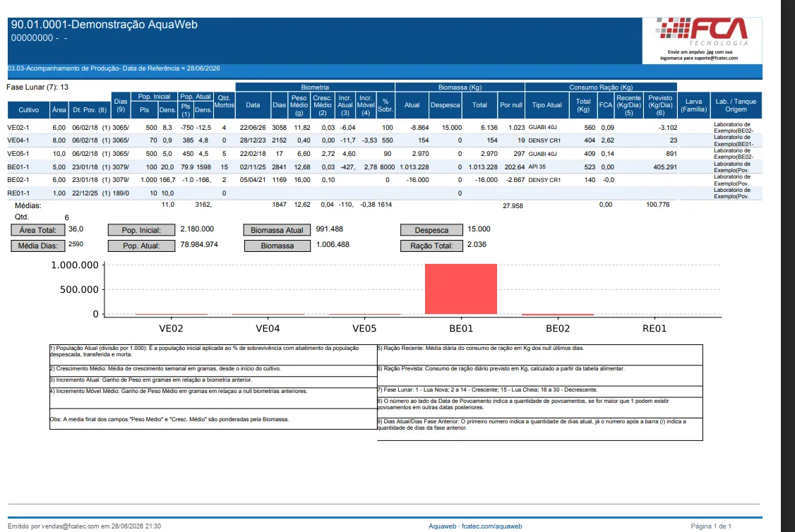
Task: Click the Média Dias: button
Action: (37, 246)
